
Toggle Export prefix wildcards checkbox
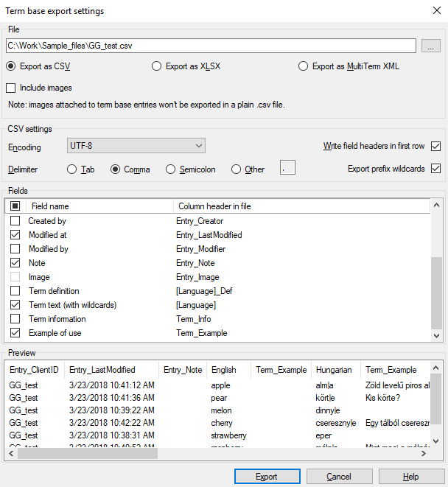435,169
